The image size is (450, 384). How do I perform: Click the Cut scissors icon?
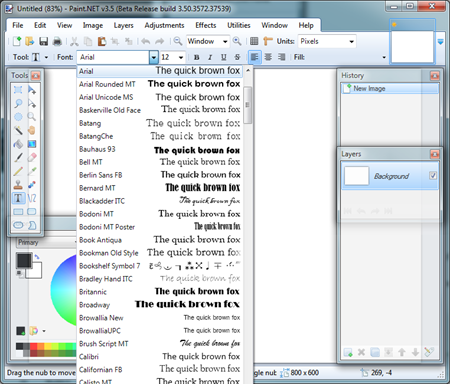click(x=74, y=41)
